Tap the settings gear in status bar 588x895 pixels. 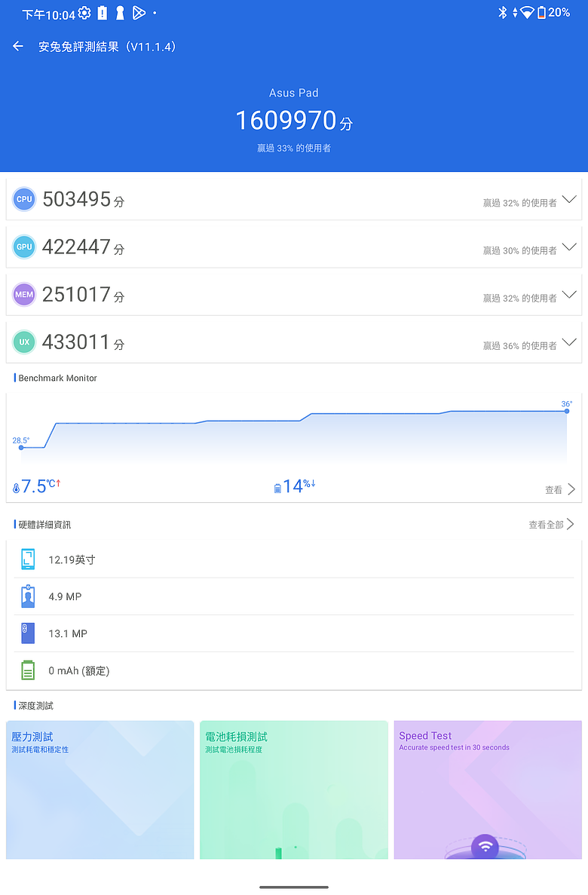pos(84,13)
